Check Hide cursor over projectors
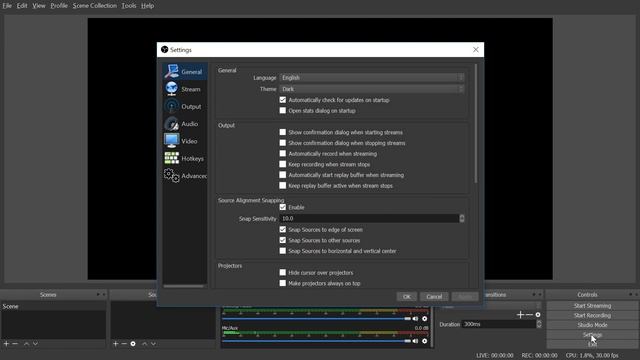Image resolution: width=640 pixels, height=360 pixels. pyautogui.click(x=283, y=272)
